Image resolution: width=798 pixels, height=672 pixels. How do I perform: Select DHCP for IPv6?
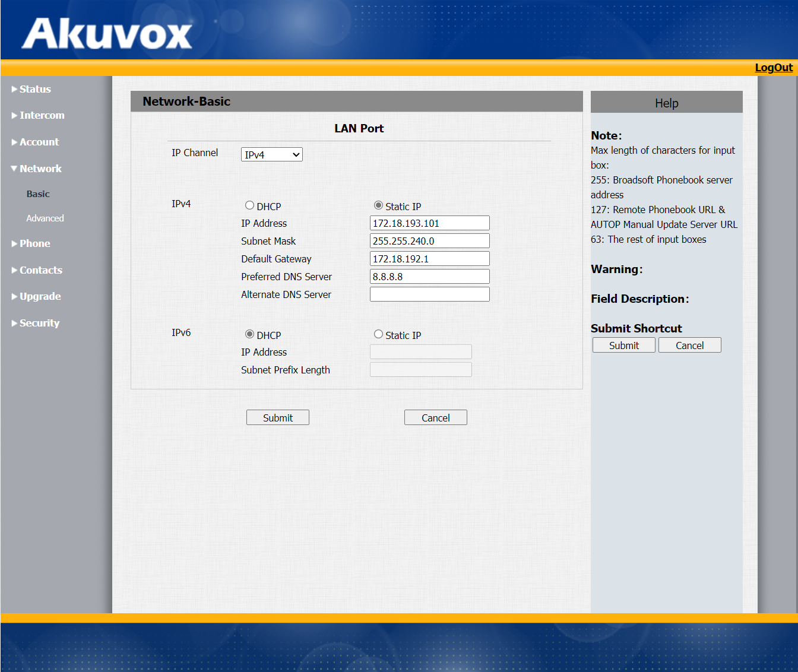pos(249,334)
